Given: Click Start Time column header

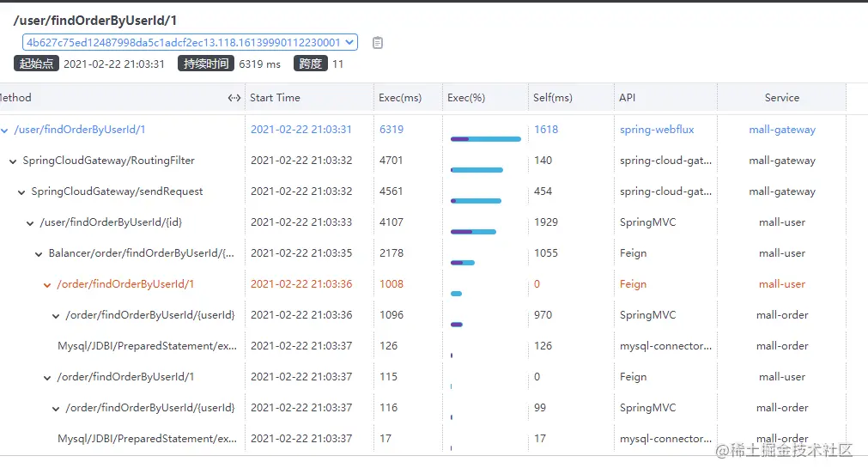Looking at the screenshot, I should [275, 97].
